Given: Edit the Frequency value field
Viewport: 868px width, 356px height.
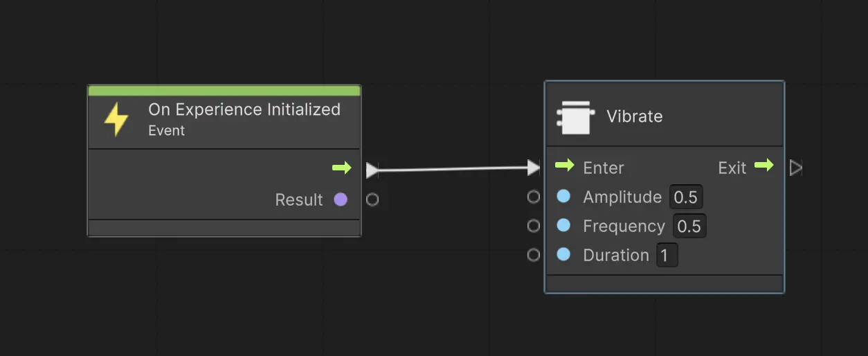Looking at the screenshot, I should (x=689, y=226).
